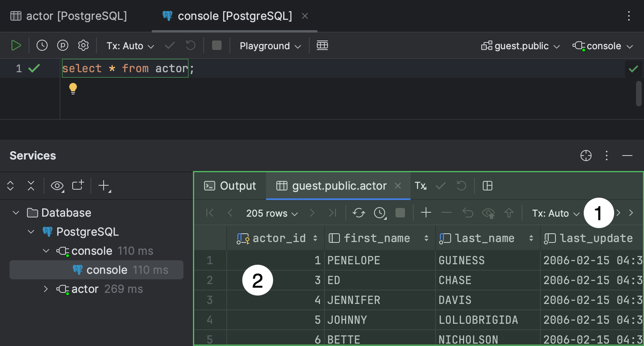Image resolution: width=644 pixels, height=346 pixels.
Task: Click the editor vertical scrollbar
Action: tap(638, 94)
